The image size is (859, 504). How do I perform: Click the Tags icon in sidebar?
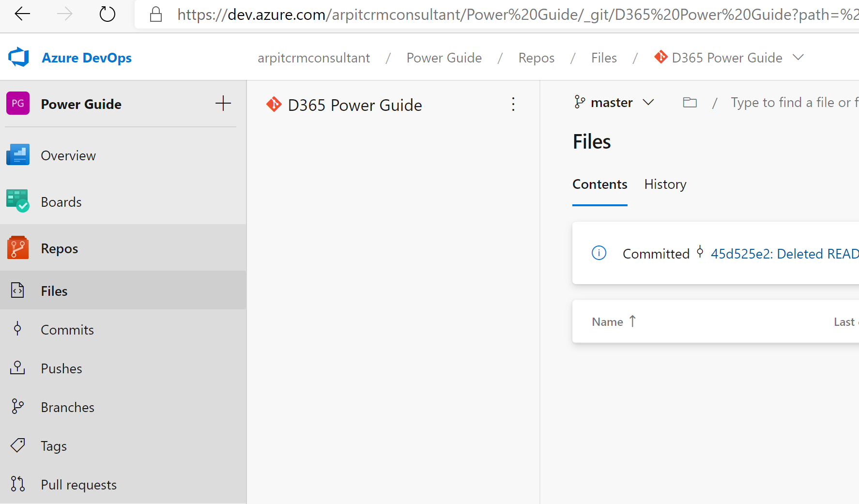17,445
